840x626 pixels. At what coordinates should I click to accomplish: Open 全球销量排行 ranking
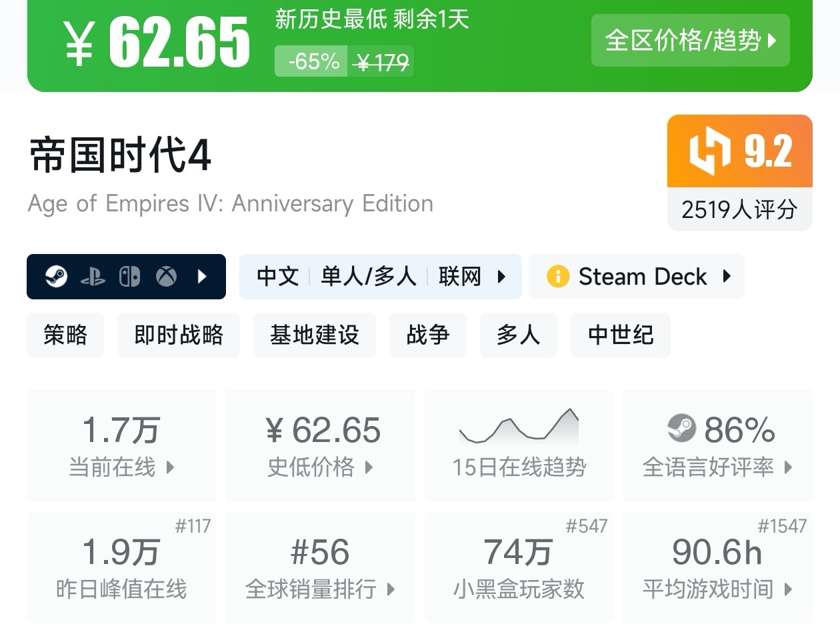click(320, 567)
